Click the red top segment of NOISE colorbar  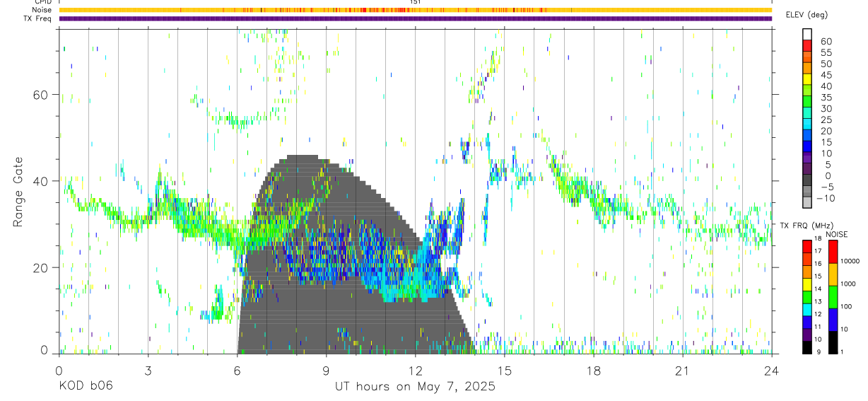(x=833, y=251)
